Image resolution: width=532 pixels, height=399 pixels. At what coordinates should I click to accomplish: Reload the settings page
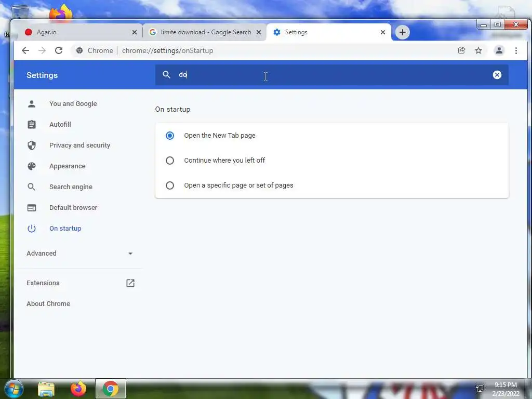[x=59, y=50]
